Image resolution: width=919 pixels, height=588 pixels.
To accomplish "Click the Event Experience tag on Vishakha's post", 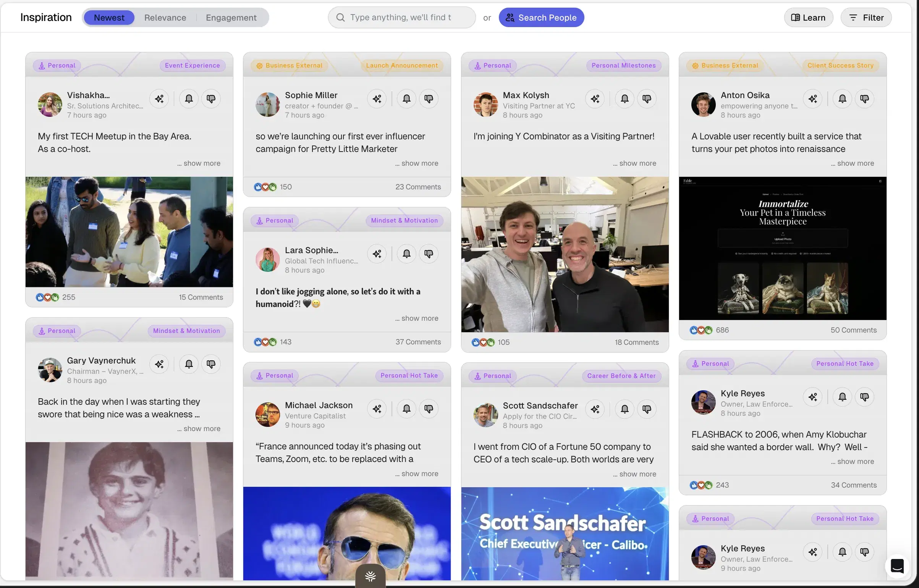I will pos(193,65).
